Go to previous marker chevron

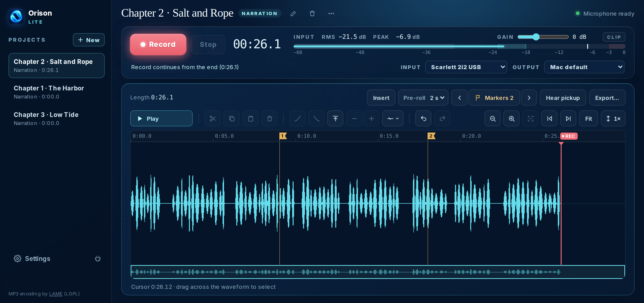pyautogui.click(x=459, y=98)
